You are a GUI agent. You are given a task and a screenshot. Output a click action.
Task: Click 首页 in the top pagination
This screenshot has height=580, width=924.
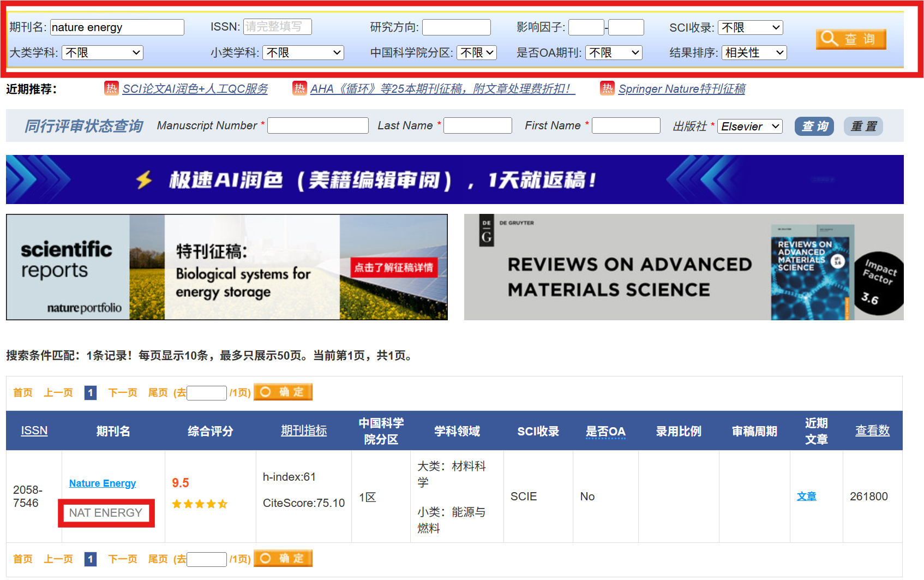point(23,393)
